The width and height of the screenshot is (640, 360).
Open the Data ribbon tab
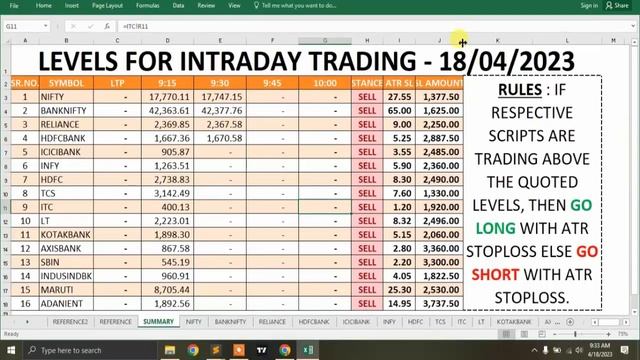(x=178, y=5)
